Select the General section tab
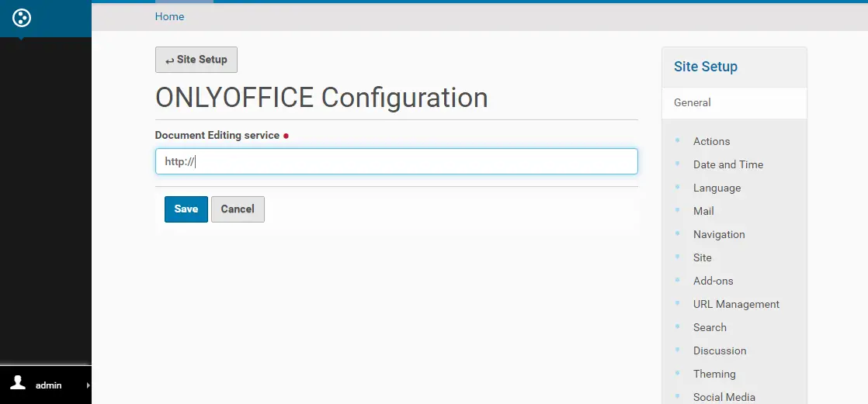The height and width of the screenshot is (404, 868). click(734, 103)
